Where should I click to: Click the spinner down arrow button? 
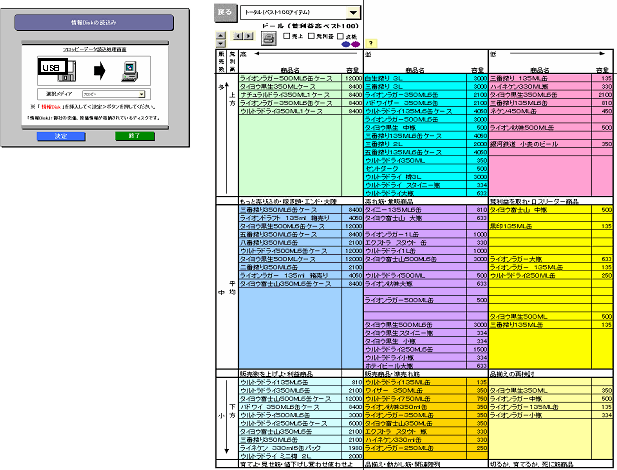(221, 44)
